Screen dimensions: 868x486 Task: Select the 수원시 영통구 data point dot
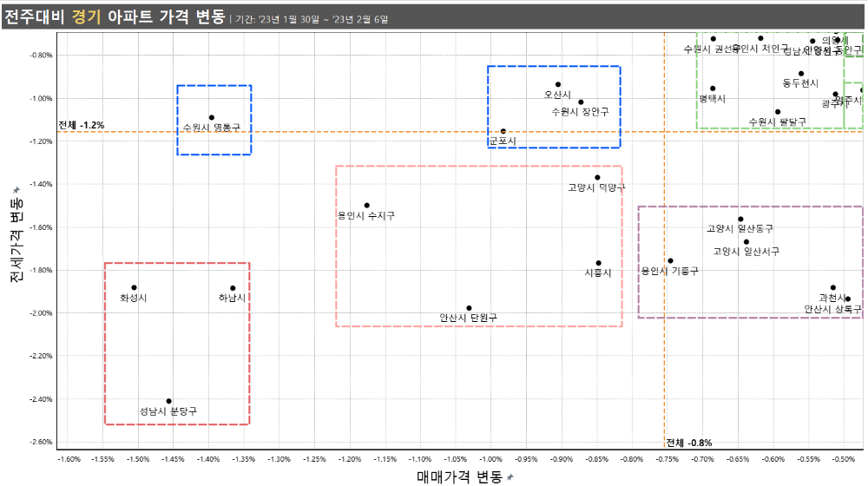[x=212, y=117]
